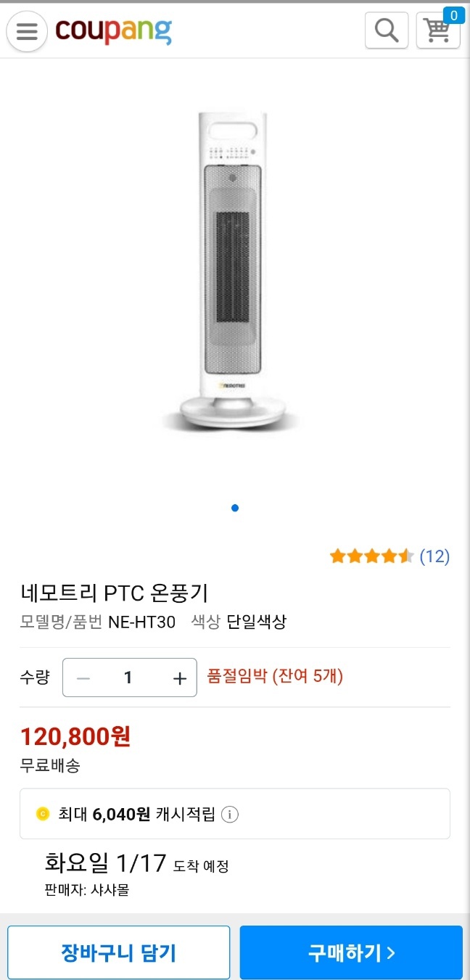Image resolution: width=470 pixels, height=980 pixels.
Task: Open the star rating reviews section
Action: tap(371, 556)
